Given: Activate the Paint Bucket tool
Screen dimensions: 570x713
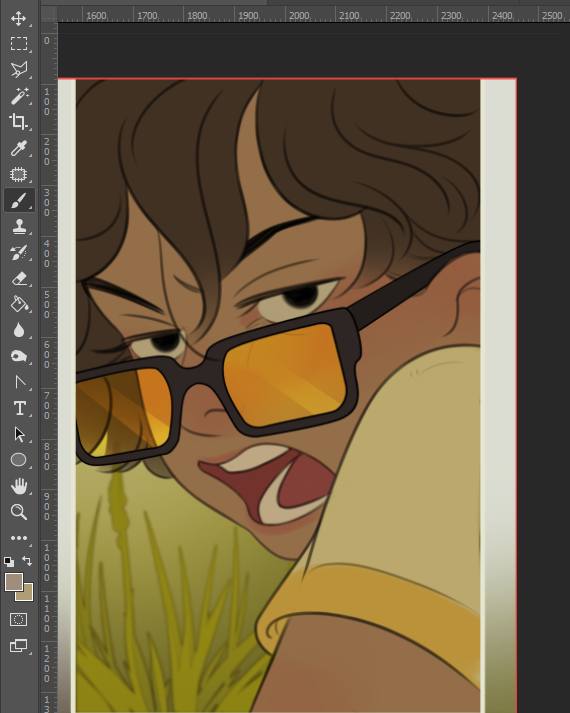Looking at the screenshot, I should (x=19, y=304).
